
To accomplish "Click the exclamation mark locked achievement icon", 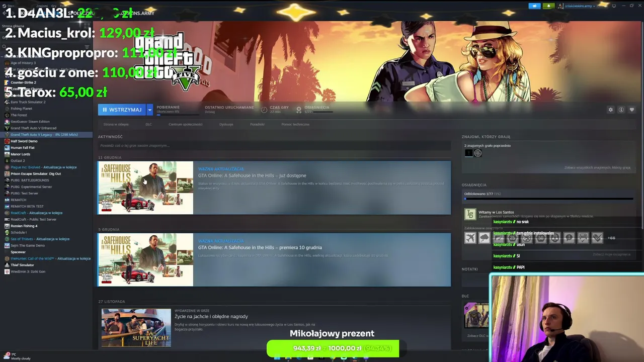I will coord(569,238).
